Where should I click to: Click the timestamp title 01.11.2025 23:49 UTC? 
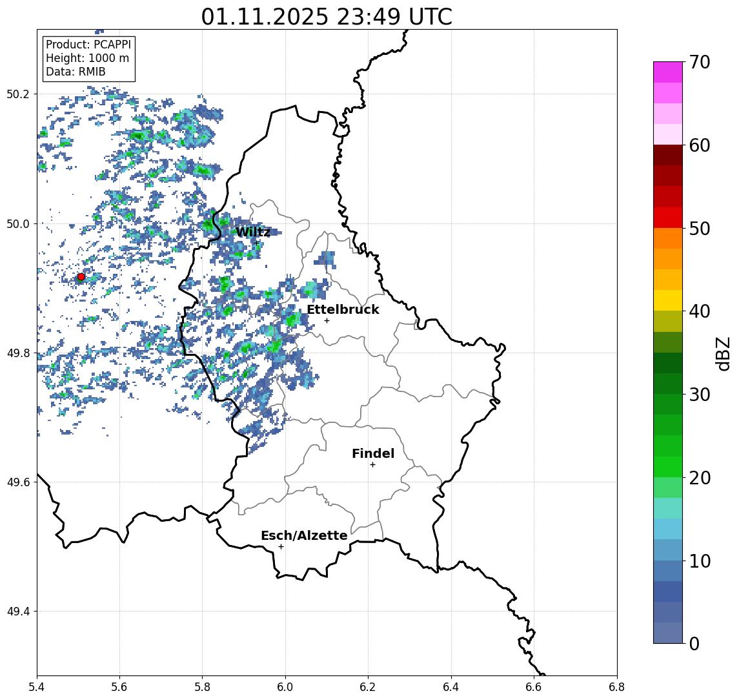click(327, 17)
